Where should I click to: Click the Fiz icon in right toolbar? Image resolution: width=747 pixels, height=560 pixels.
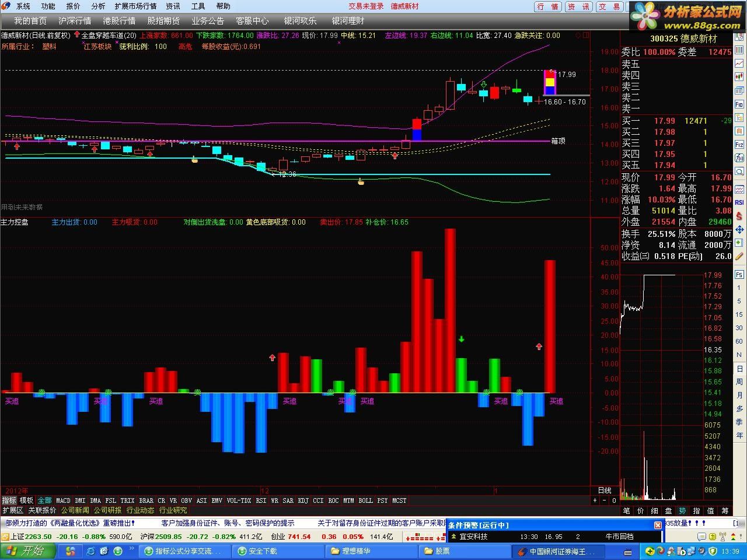pyautogui.click(x=739, y=144)
